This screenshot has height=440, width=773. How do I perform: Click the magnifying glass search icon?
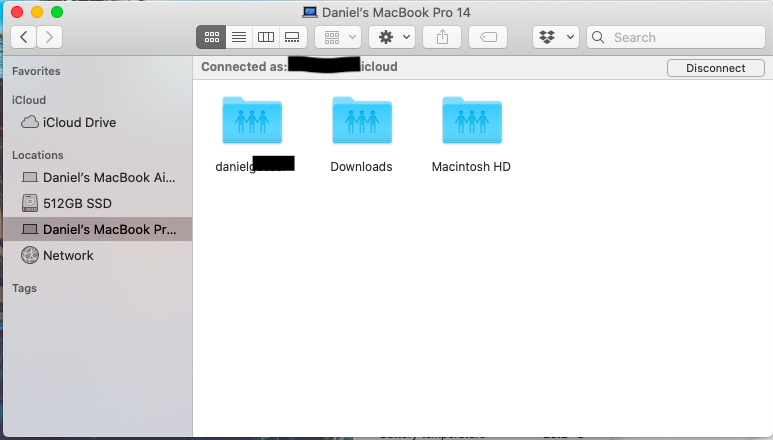598,37
